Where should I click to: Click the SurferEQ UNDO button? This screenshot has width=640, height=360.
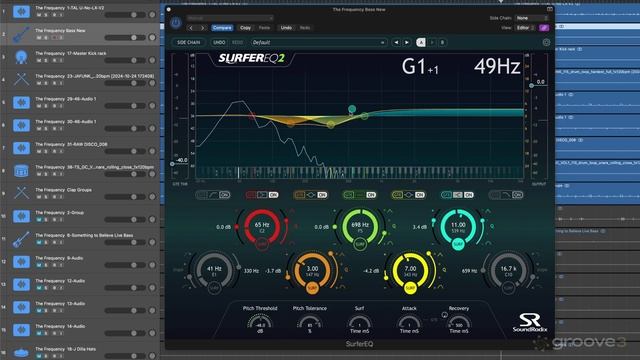coord(219,42)
